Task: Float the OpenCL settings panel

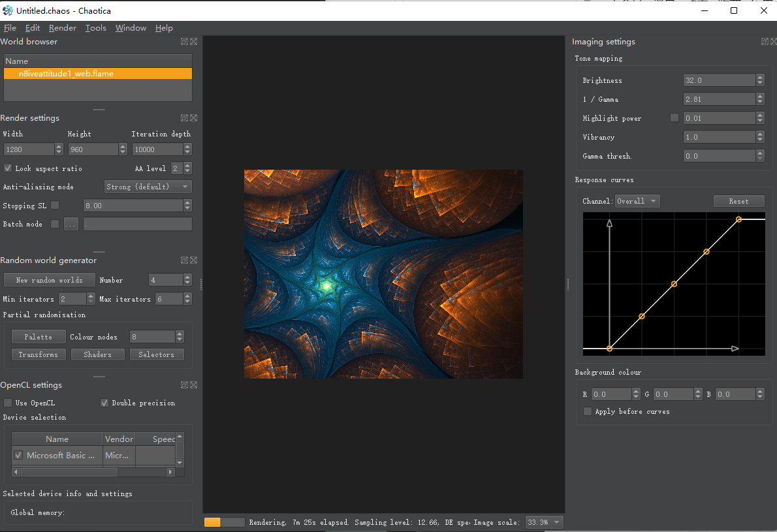Action: coord(185,385)
